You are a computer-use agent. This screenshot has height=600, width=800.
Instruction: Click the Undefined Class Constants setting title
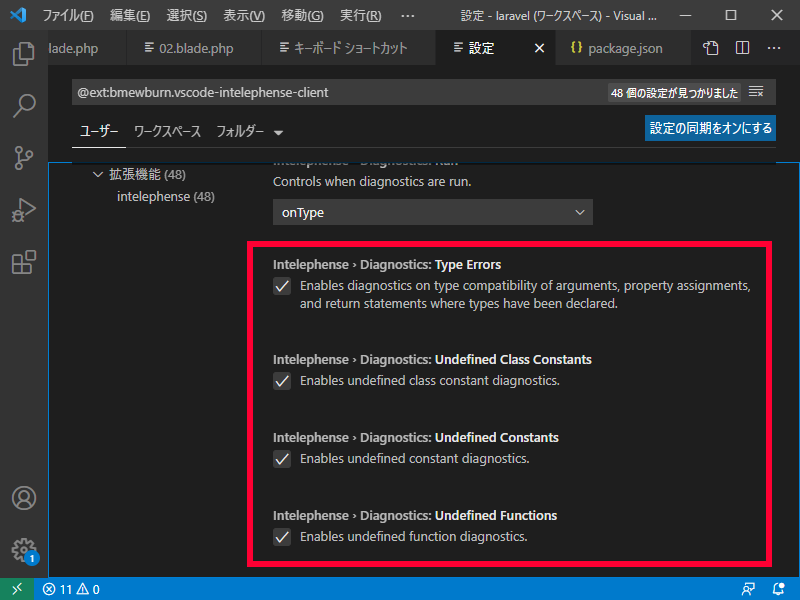(432, 359)
